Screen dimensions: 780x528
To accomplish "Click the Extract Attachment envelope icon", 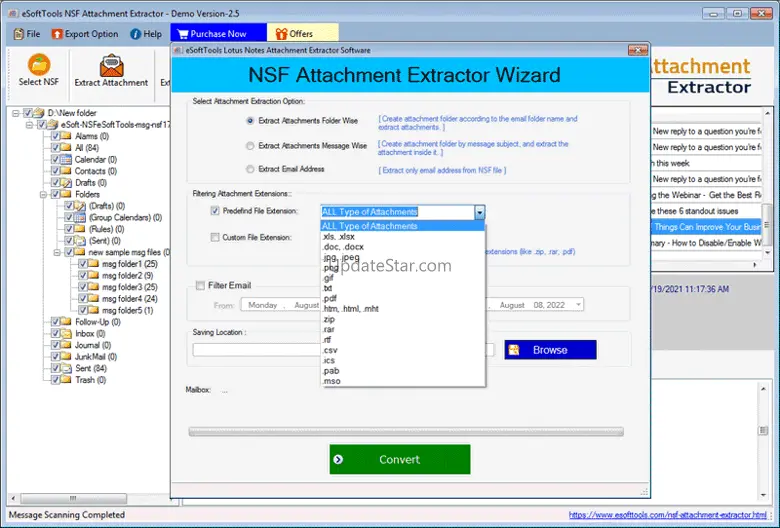I will pos(111,66).
